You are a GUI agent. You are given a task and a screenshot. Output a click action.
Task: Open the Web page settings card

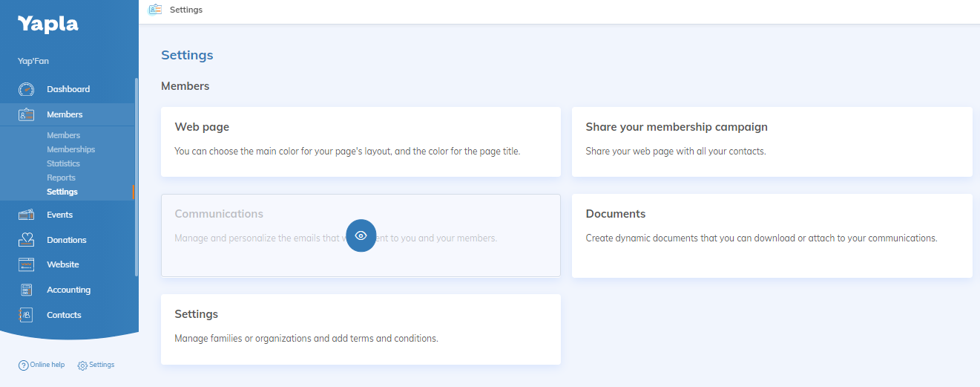[x=361, y=141]
